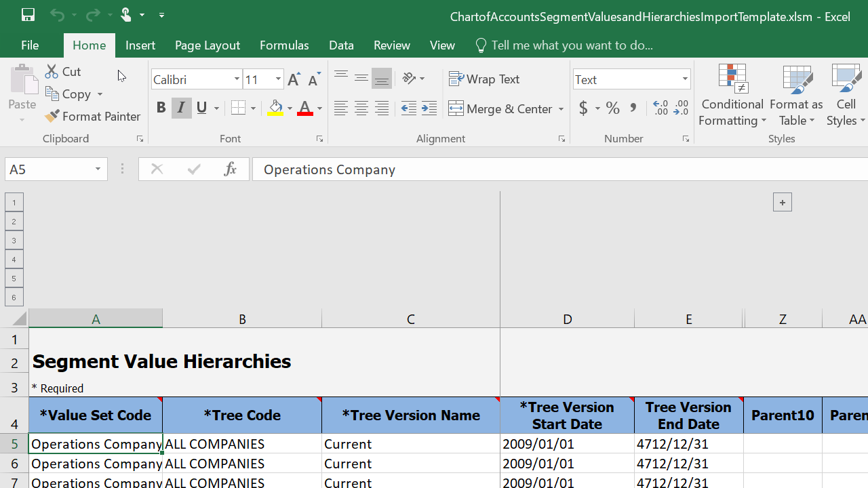Screen dimensions: 868x488
Task: Click the Name Box showing A5
Action: point(47,169)
